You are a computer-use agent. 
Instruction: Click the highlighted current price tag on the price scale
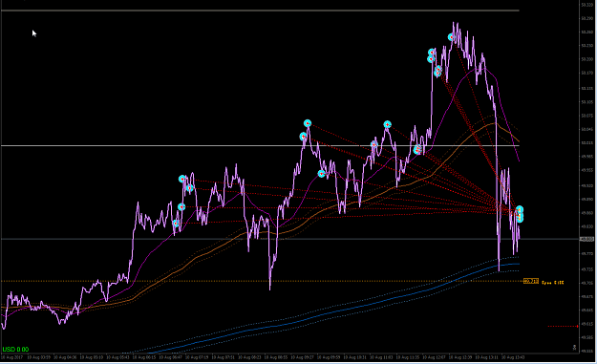tap(586, 239)
